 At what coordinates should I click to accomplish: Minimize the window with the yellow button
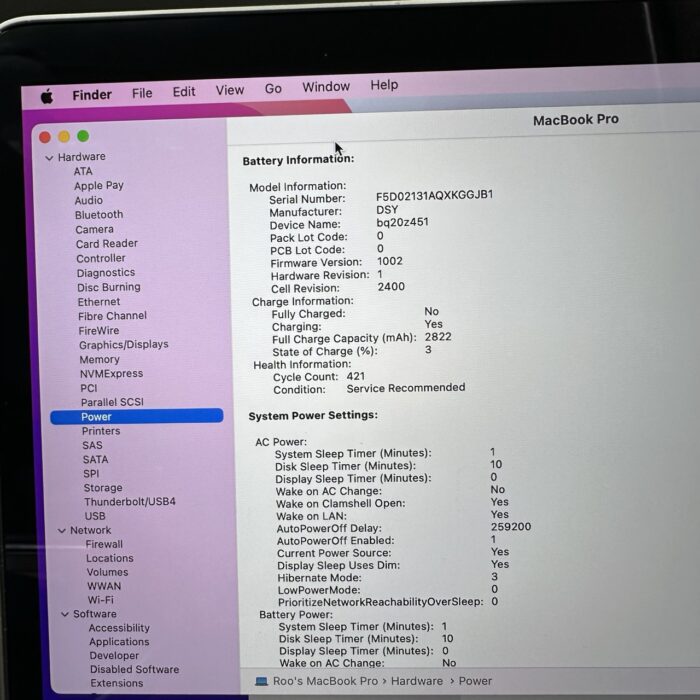point(64,137)
